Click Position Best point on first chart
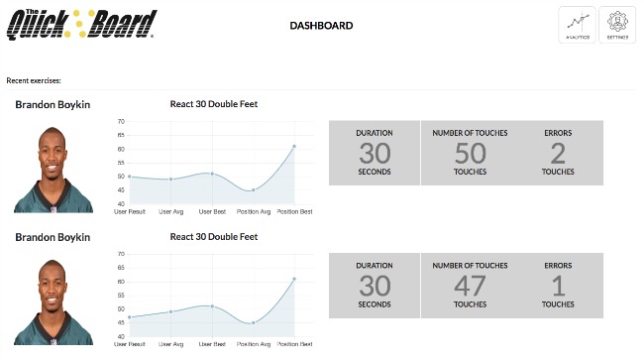 pyautogui.click(x=294, y=146)
